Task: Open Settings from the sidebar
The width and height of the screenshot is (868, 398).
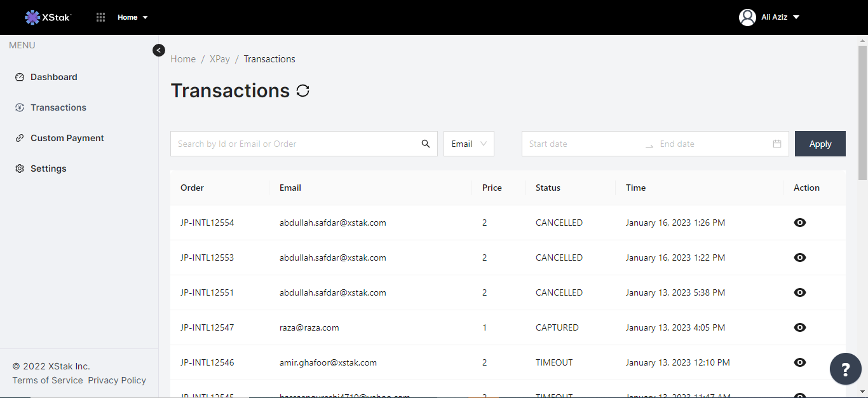Action: [x=48, y=168]
